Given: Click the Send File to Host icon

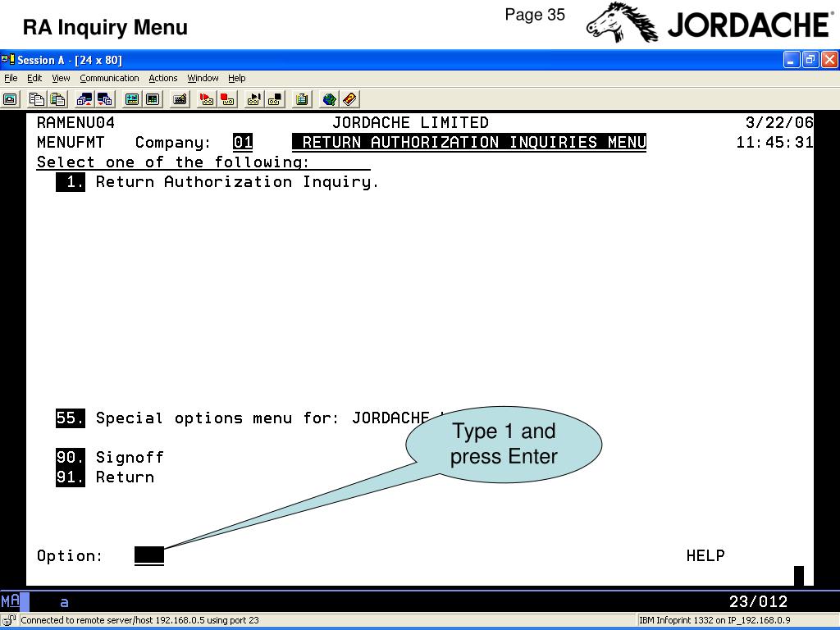Looking at the screenshot, I should pyautogui.click(x=84, y=99).
